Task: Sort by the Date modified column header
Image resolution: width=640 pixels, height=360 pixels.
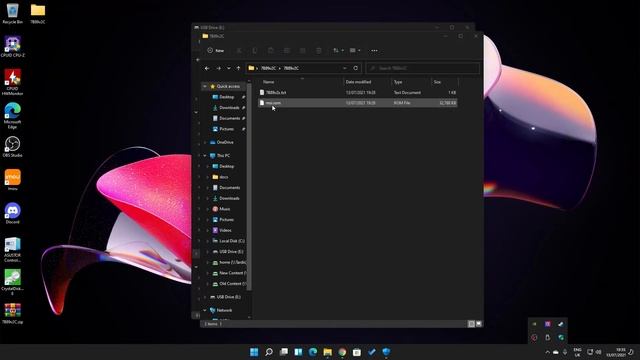Action: (358, 82)
